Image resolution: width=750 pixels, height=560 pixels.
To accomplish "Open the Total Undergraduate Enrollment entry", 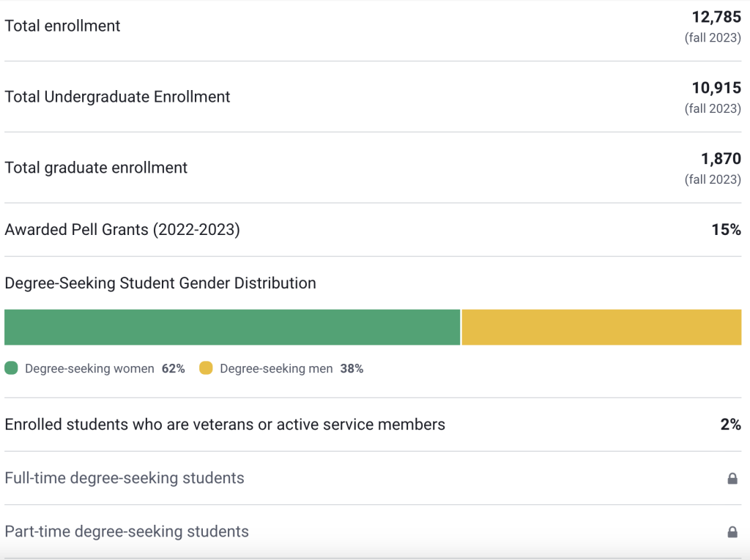I will [117, 96].
